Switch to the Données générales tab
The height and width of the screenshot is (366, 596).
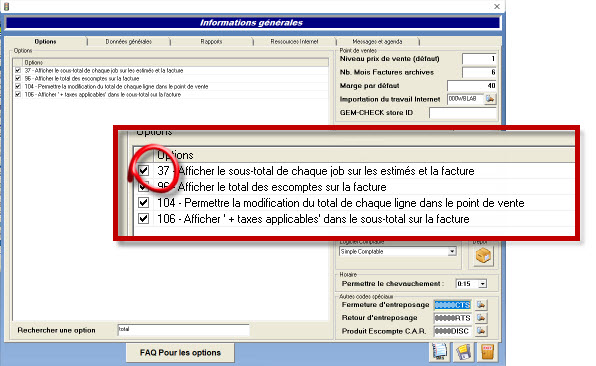pyautogui.click(x=128, y=41)
